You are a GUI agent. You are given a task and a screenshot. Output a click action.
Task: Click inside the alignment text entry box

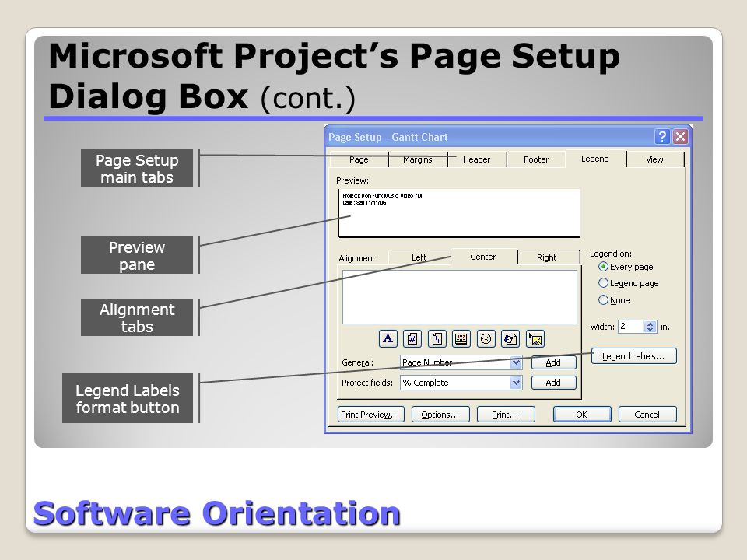click(460, 297)
